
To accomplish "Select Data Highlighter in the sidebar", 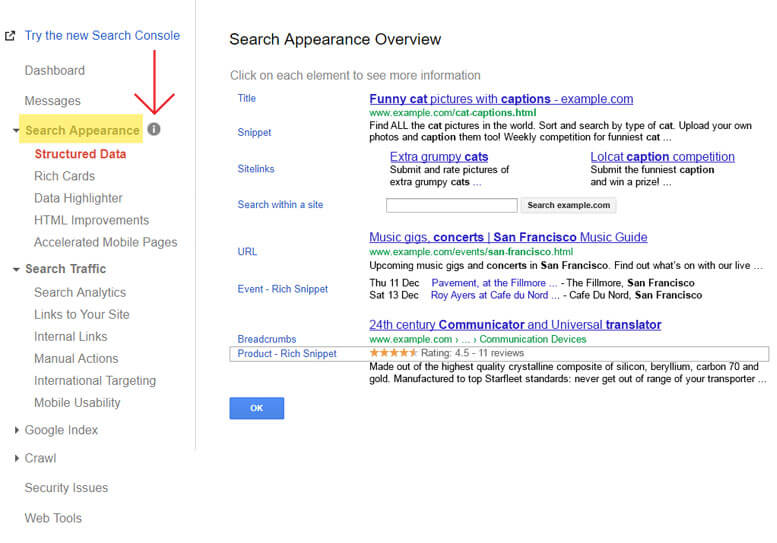I will (78, 198).
